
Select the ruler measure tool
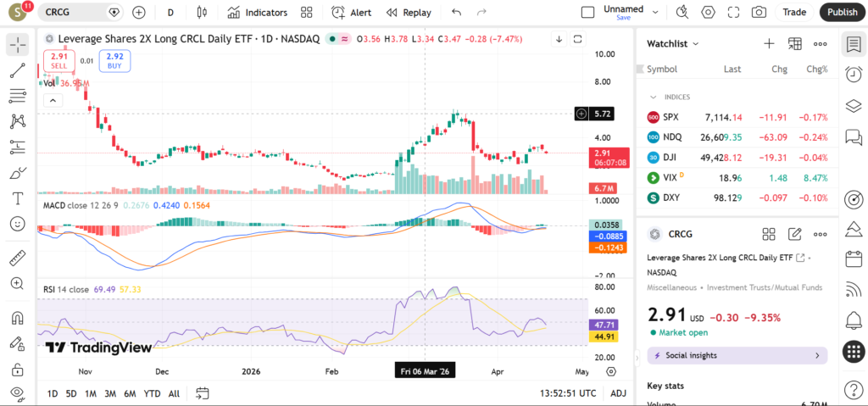click(18, 258)
